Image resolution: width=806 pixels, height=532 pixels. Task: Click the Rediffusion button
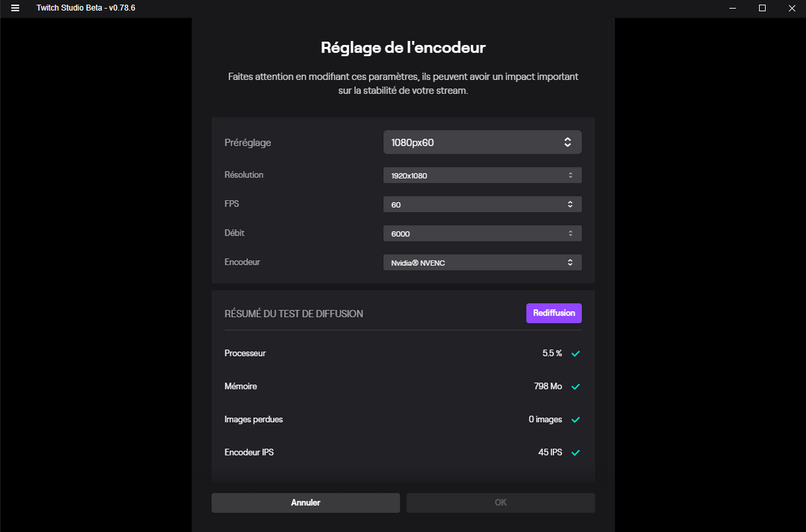[554, 313]
